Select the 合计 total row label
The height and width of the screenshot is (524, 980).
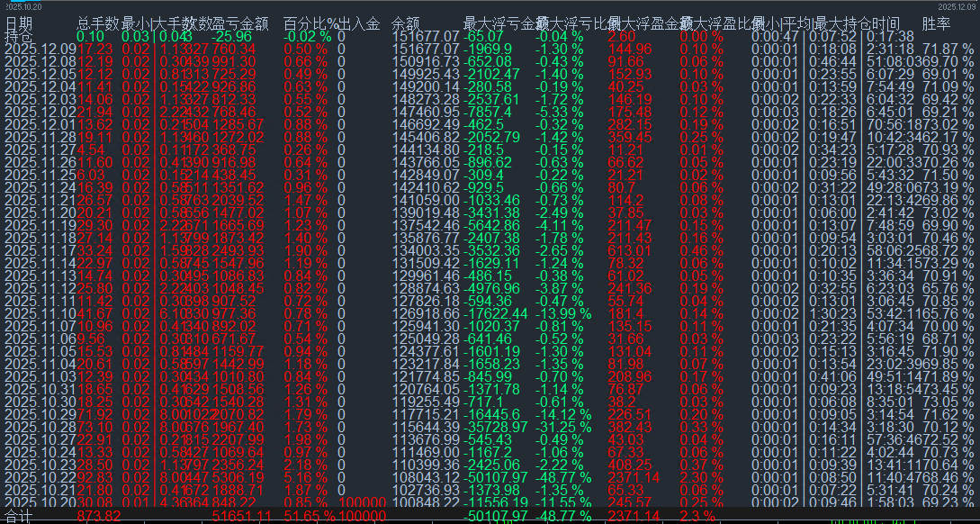(19, 517)
